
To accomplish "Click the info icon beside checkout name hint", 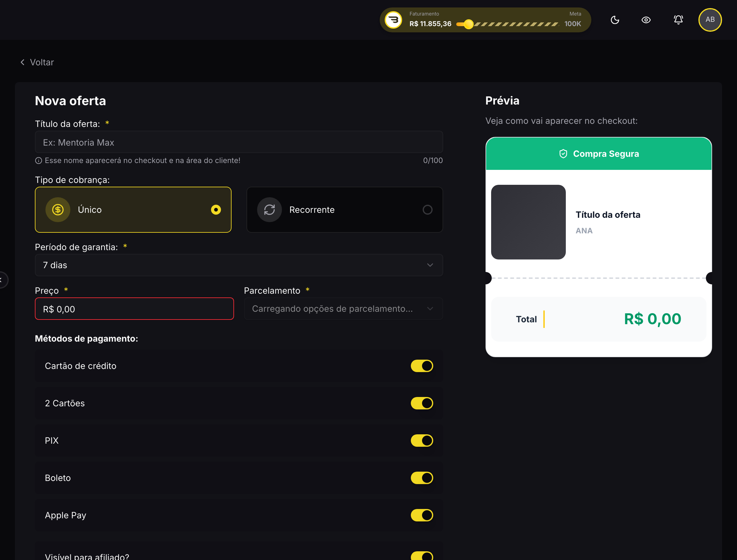I will coord(38,161).
